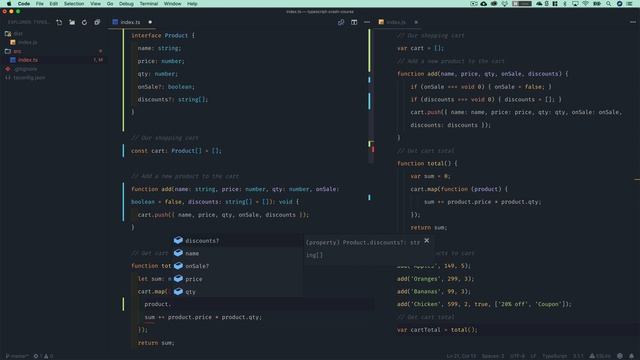Screen dimensions: 640x360
Task: Click 'var cartTotal = total();' in right editor
Action: (437, 330)
